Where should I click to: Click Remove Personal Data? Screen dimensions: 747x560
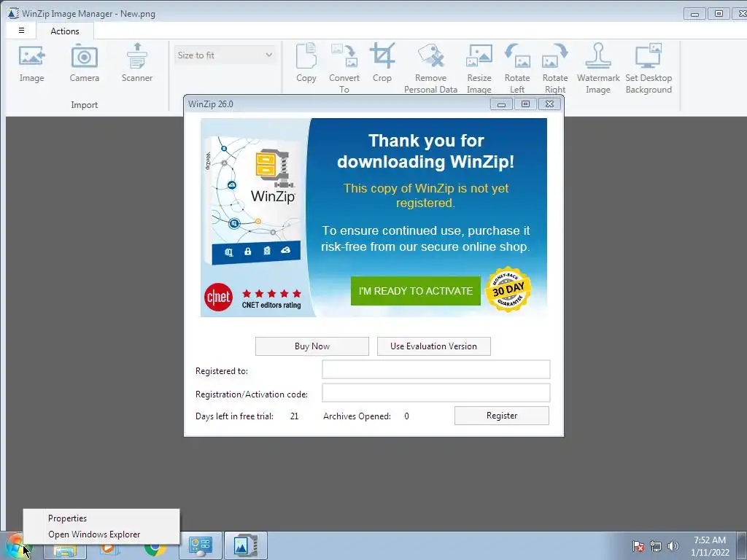pos(430,68)
